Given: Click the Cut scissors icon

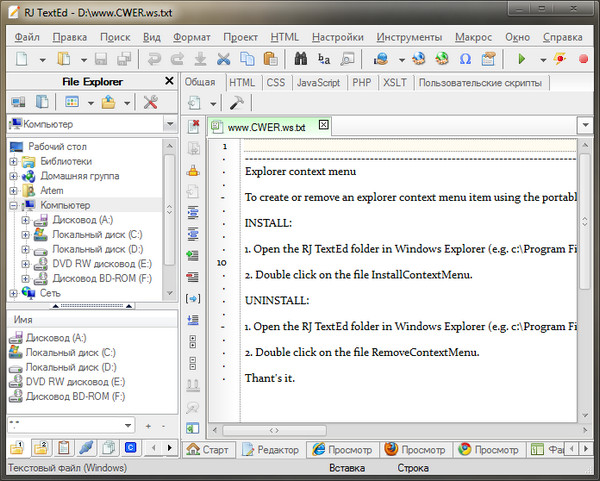Looking at the screenshot, I should pyautogui.click(x=224, y=59).
